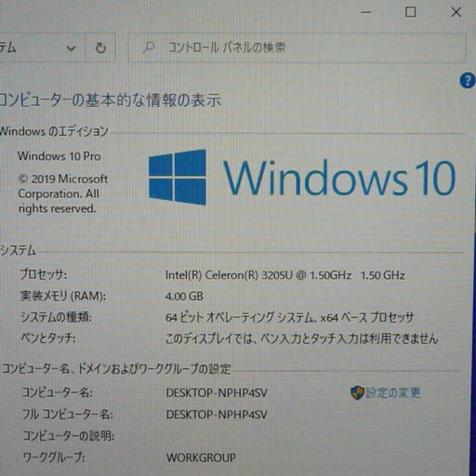The height and width of the screenshot is (476, 476).
Task: Focus the コントロール パネルの検索 search field
Action: (297, 48)
